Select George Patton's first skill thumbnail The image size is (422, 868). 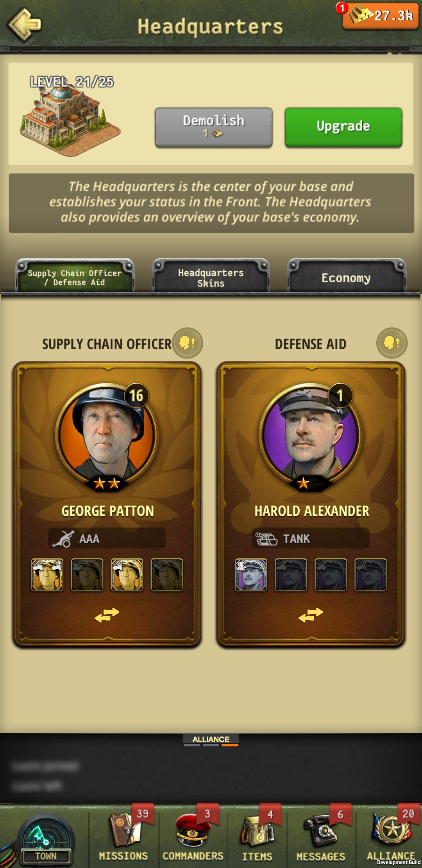click(x=47, y=574)
